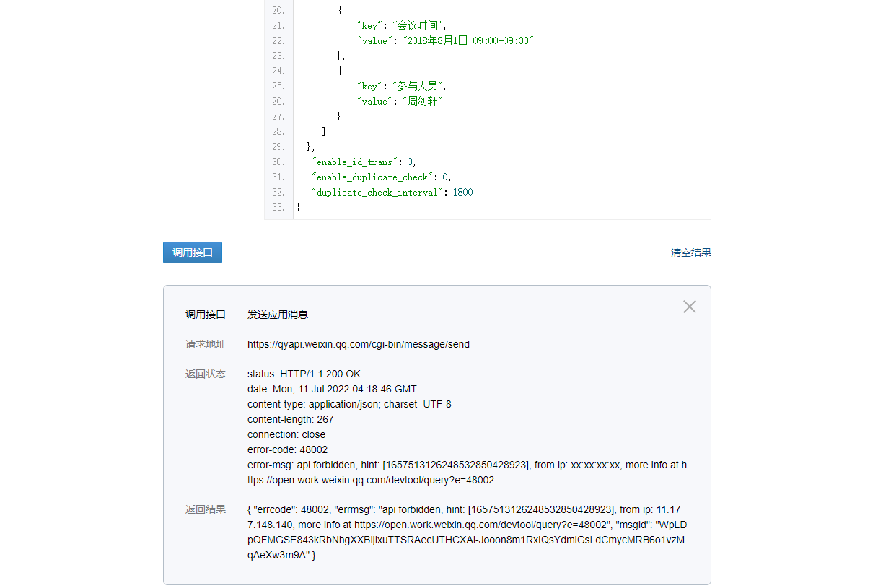Click the duplicate_check_interval value 1800
Screen dimensions: 891x588
tap(463, 192)
